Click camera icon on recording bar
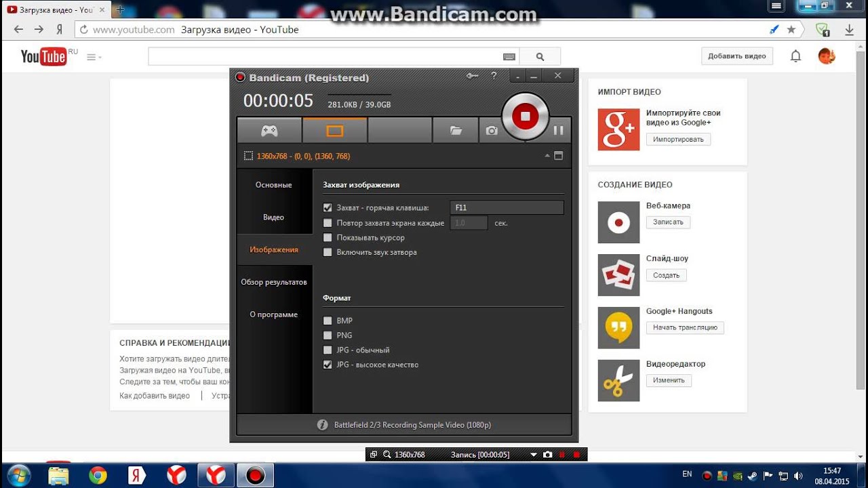Viewport: 868px width, 488px height. 547,455
